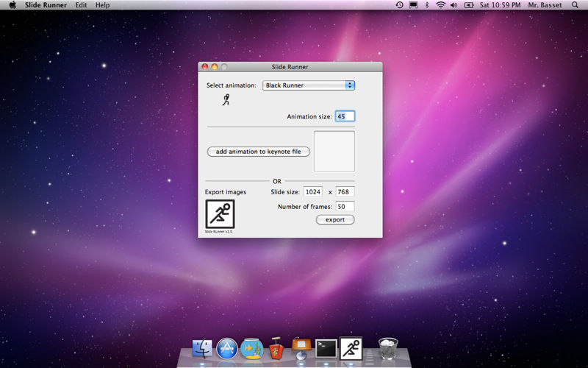This screenshot has height=368, width=588.
Task: Click the battery status icon
Action: [469, 5]
